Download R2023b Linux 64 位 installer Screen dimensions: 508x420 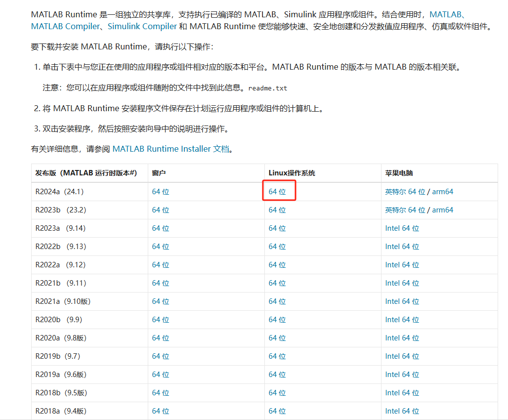277,210
